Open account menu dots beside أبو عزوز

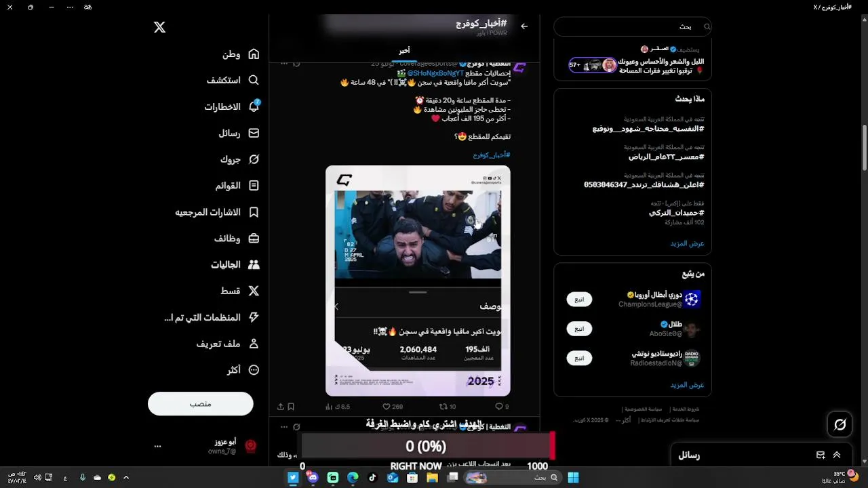pos(157,446)
